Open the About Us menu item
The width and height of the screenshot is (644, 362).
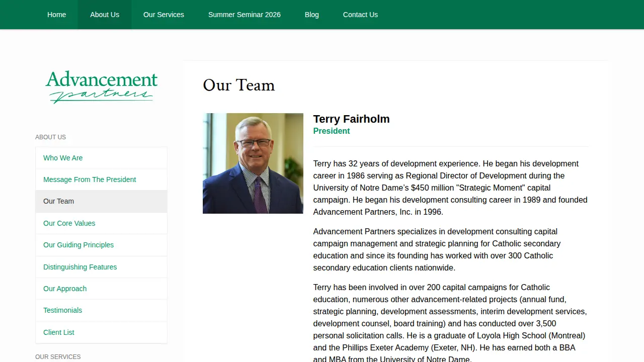click(105, 15)
